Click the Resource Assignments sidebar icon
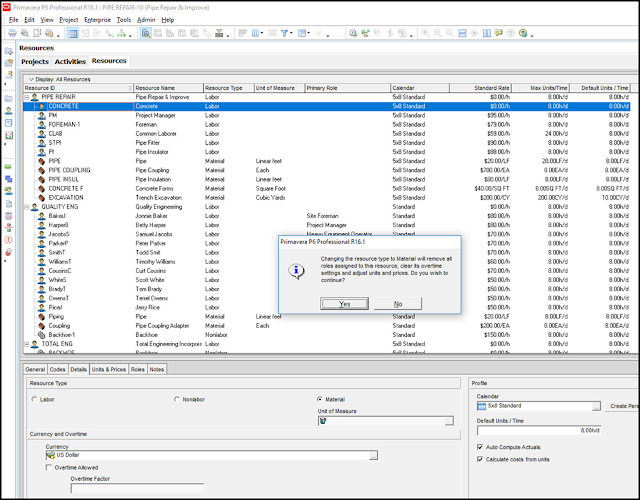Viewport: 640px width, 500px height. pos(9,191)
